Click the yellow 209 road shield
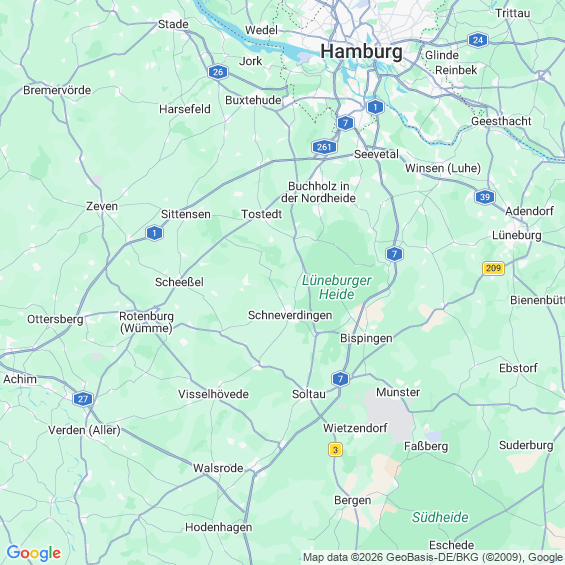The height and width of the screenshot is (565, 565). pyautogui.click(x=493, y=268)
